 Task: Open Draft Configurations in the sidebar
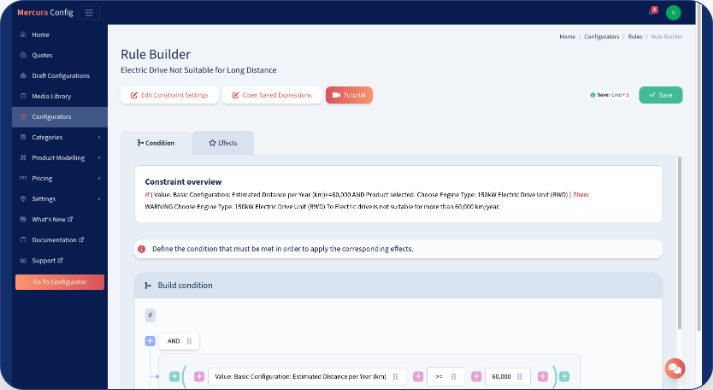coord(60,75)
